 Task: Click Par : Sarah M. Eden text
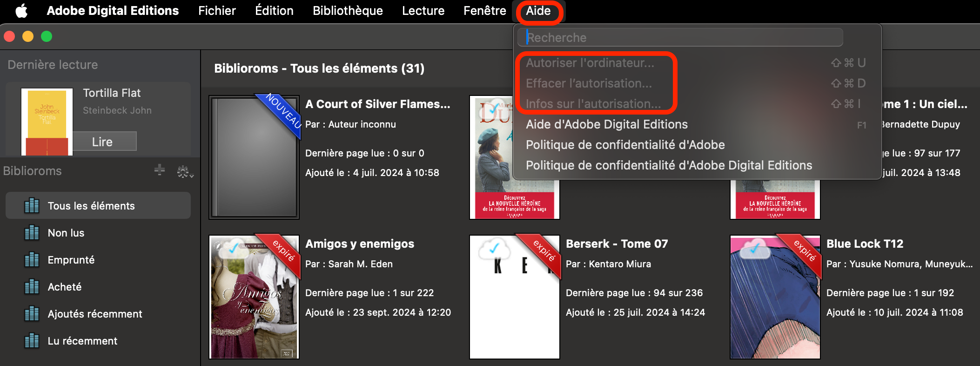[x=349, y=264]
